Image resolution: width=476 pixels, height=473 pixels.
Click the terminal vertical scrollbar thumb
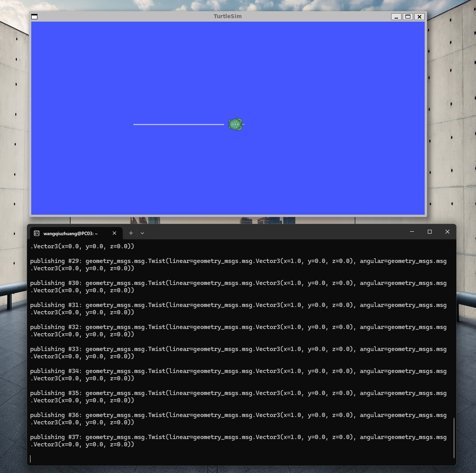pos(454,438)
